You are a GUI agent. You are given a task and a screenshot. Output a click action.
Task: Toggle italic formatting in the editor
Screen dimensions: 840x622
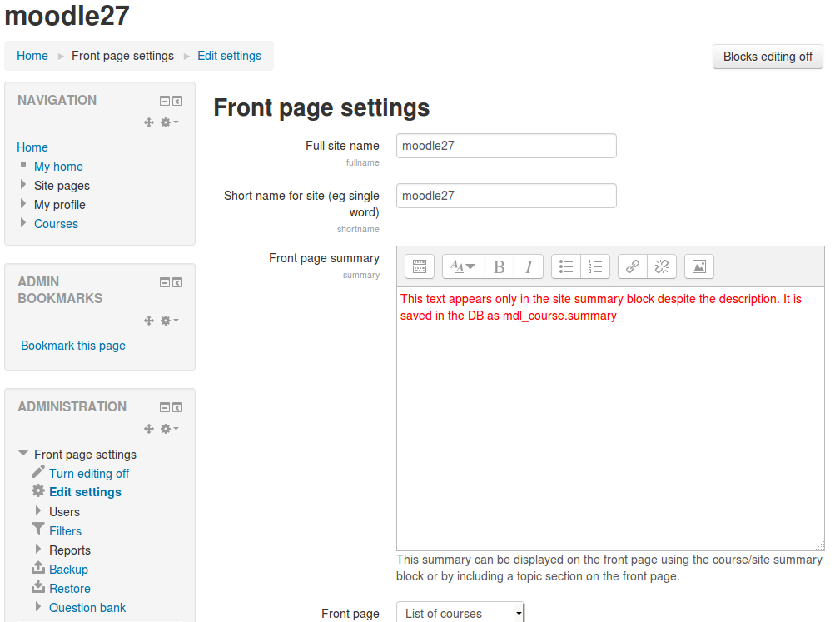(529, 266)
